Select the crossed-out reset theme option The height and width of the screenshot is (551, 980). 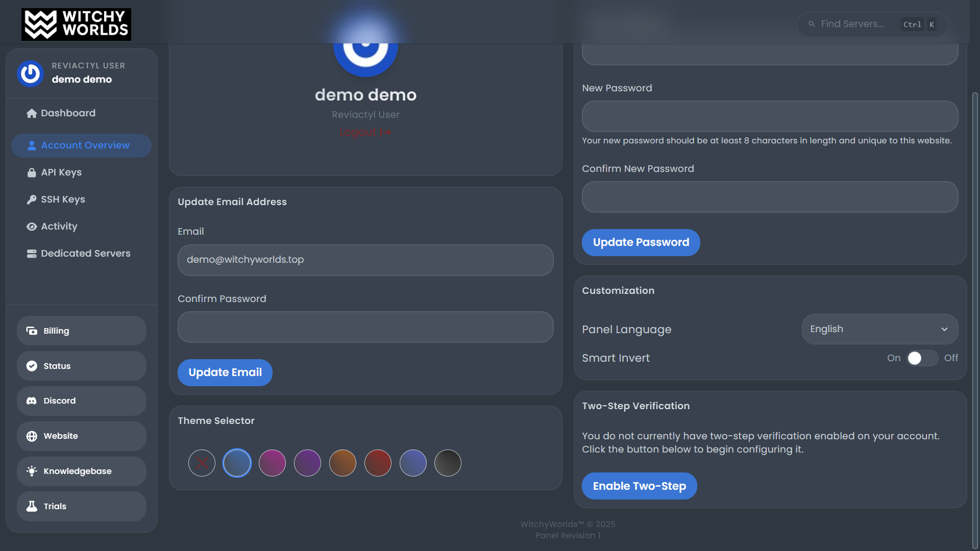pyautogui.click(x=202, y=463)
